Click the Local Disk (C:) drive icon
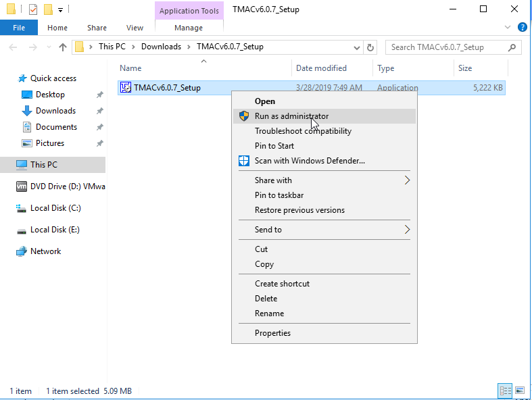 point(22,208)
